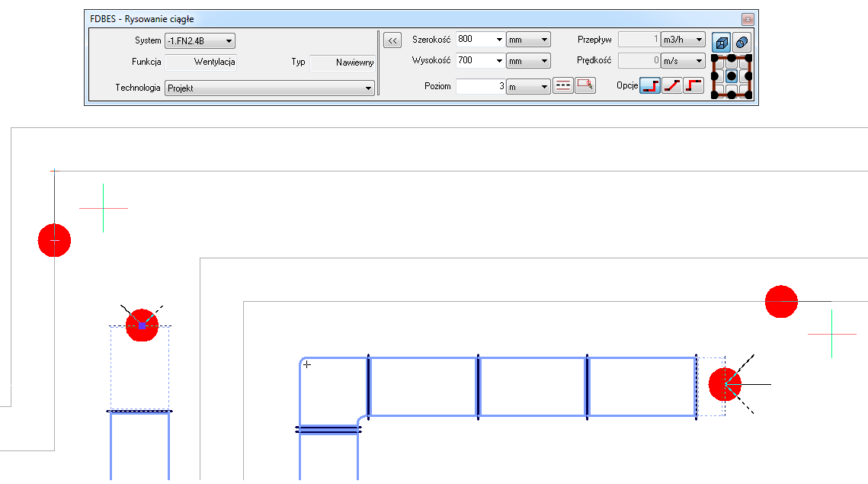Select the round duct shape icon

pyautogui.click(x=742, y=43)
